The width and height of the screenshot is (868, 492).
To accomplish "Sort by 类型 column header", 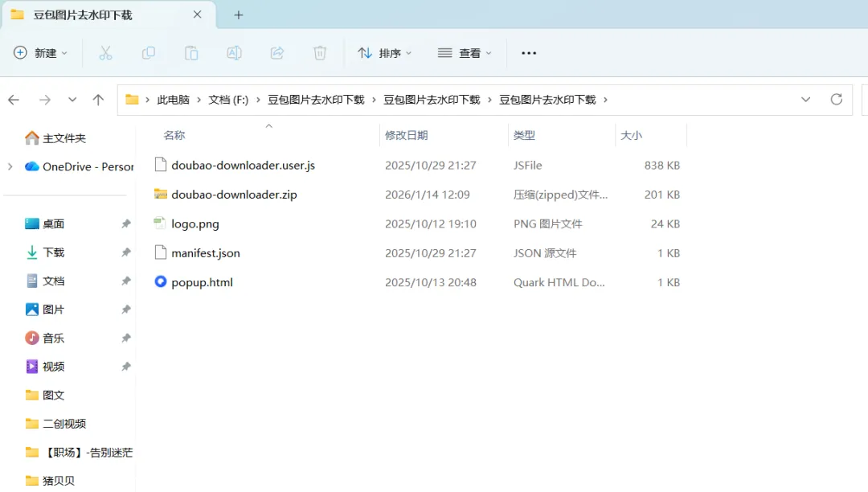I will (524, 135).
